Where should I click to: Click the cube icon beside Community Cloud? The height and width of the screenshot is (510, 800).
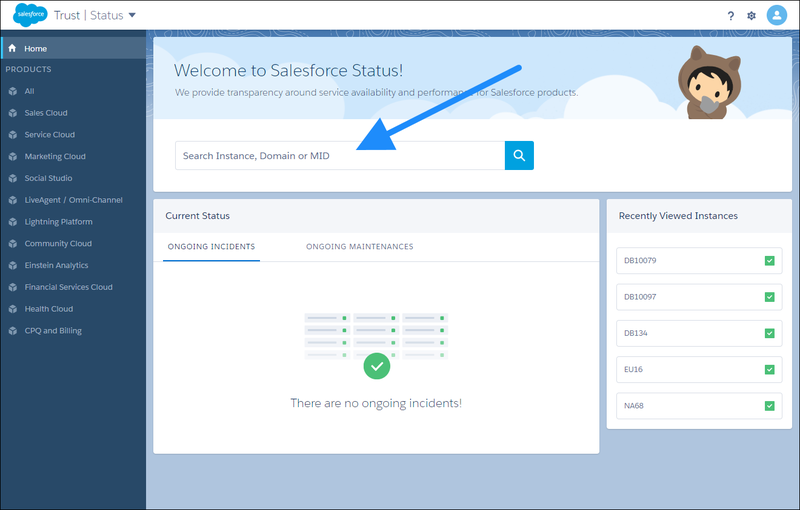click(x=13, y=244)
